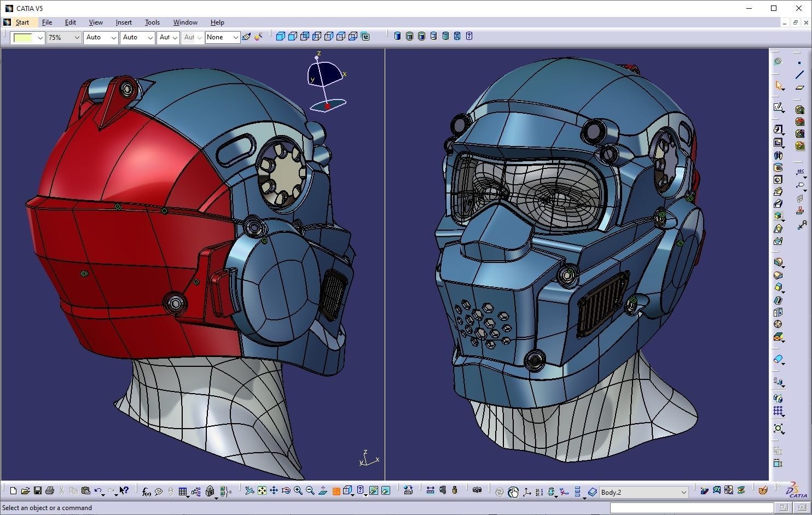The width and height of the screenshot is (812, 515).
Task: Click the first blue cylinder icon in top toolbar
Action: pos(397,36)
